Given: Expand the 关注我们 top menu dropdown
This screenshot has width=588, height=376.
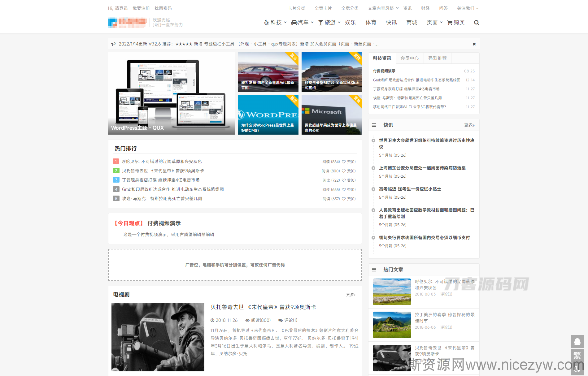Looking at the screenshot, I should tap(468, 8).
